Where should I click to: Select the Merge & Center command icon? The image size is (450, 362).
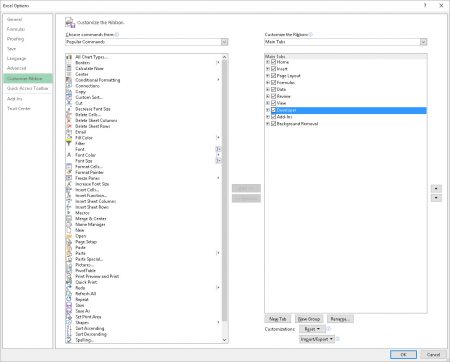[x=69, y=219]
